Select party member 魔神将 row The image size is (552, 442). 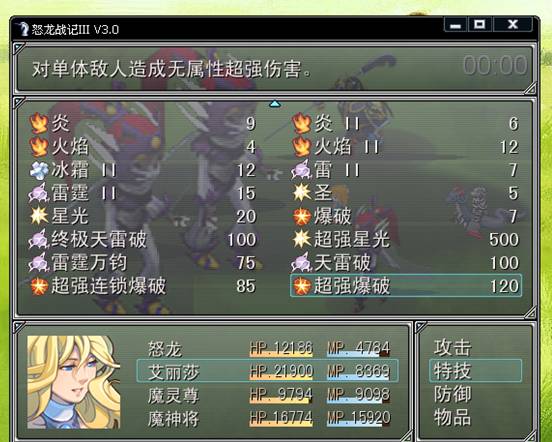click(268, 418)
